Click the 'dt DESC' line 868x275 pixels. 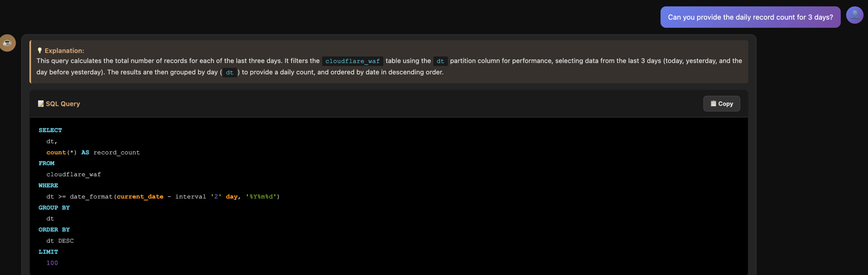[60, 241]
